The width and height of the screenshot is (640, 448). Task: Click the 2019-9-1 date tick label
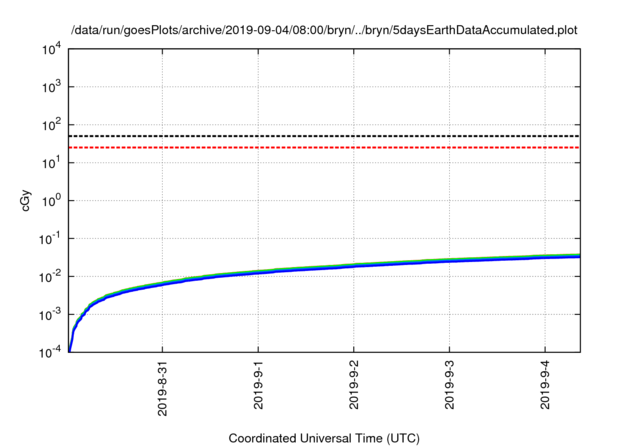pyautogui.click(x=258, y=385)
